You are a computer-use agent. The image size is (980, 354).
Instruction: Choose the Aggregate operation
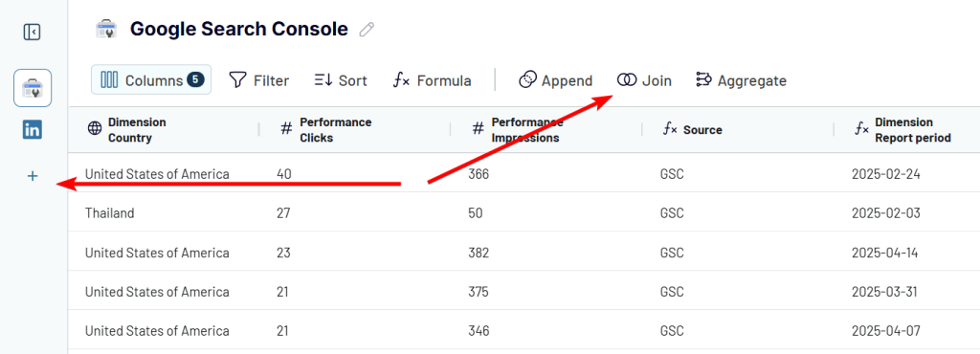[742, 80]
